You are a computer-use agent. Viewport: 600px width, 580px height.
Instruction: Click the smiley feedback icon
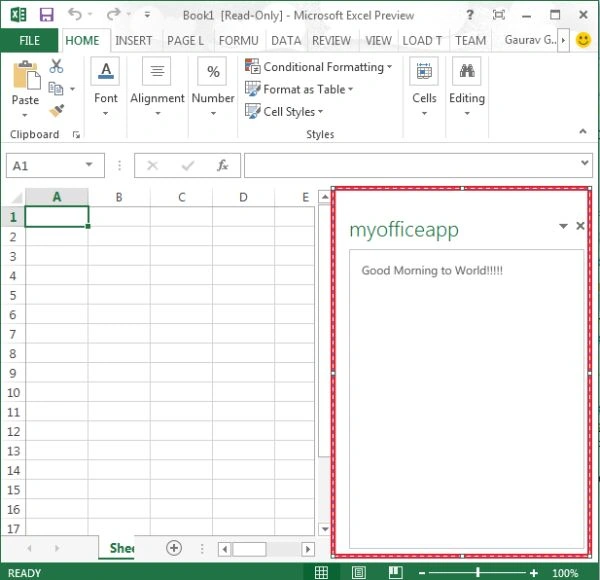coord(583,40)
